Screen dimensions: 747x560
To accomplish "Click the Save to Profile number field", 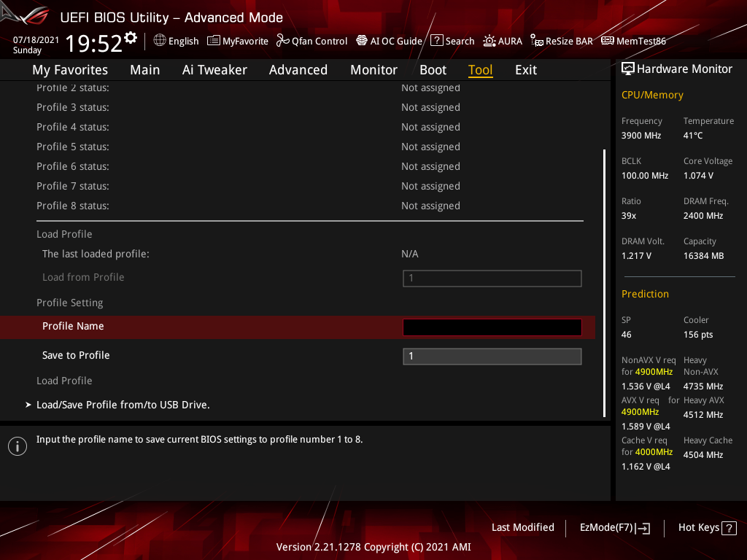I will (x=492, y=356).
